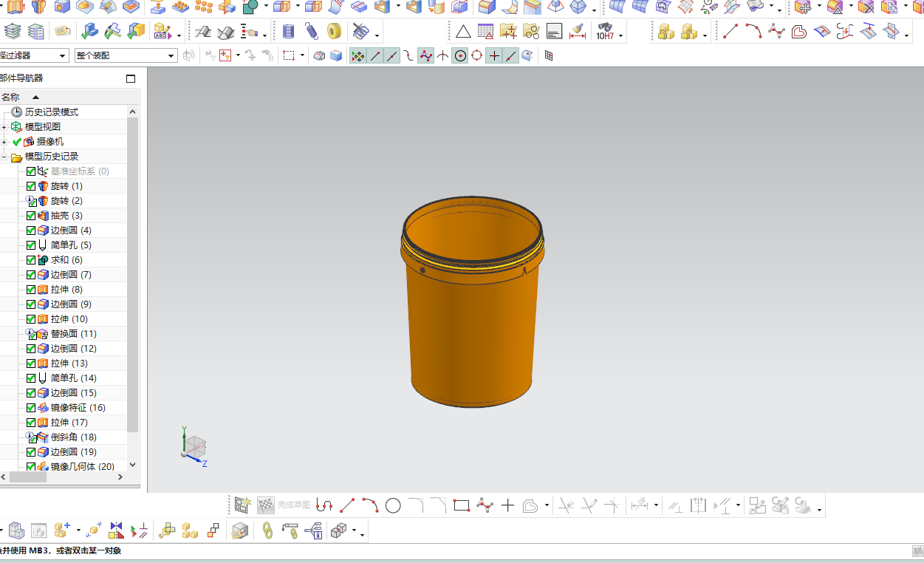
Task: Click the studio spline tool icon
Action: (x=776, y=32)
